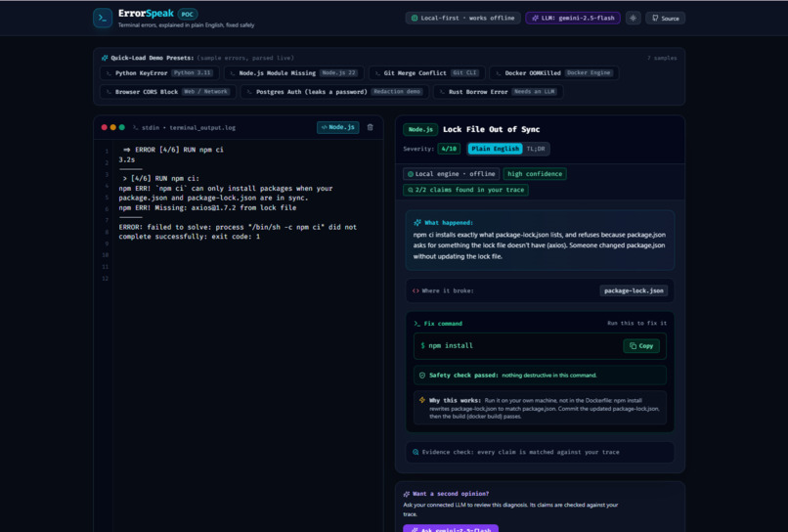Click the code brackets icon beside Where it broke
788x532 pixels.
pos(416,290)
